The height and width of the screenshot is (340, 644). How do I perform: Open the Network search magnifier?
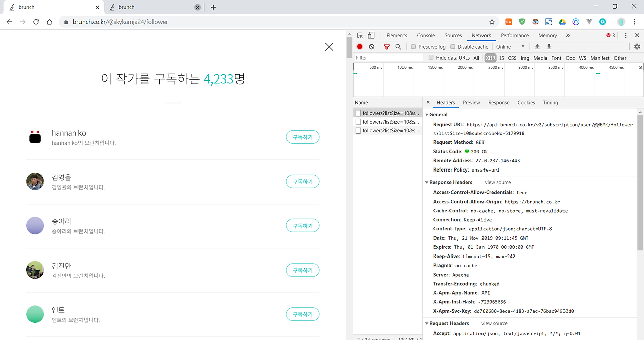(398, 47)
